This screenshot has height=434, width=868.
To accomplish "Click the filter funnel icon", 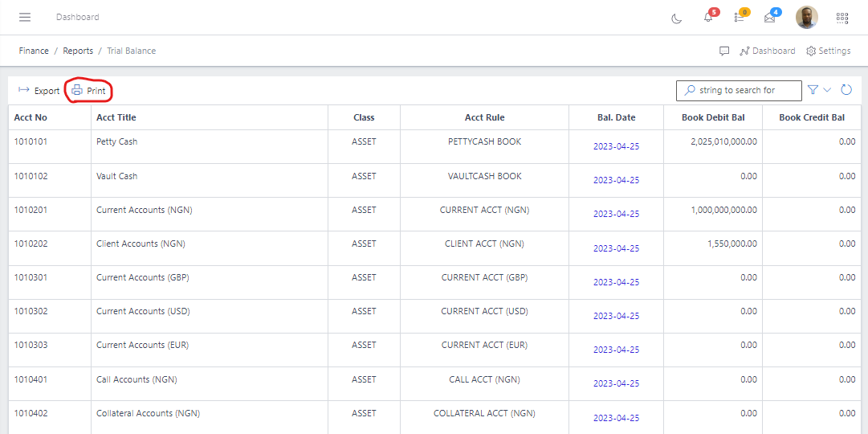I will 813,90.
